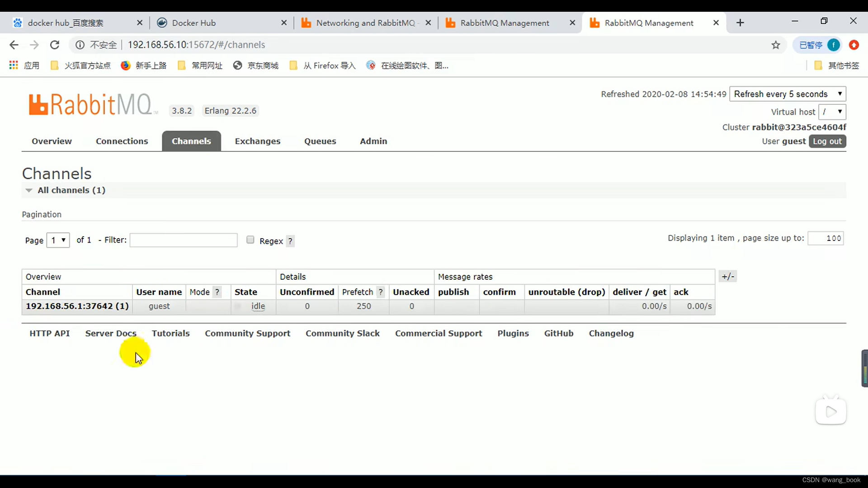Click the site info not-secure icon
Viewport: 868px width, 488px height.
pos(80,45)
